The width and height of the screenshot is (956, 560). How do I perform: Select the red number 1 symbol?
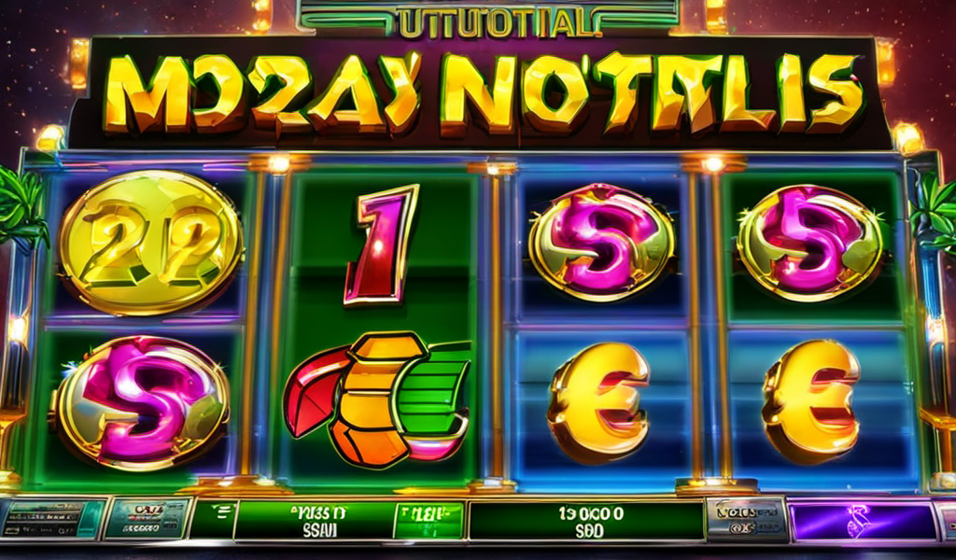pos(381,245)
